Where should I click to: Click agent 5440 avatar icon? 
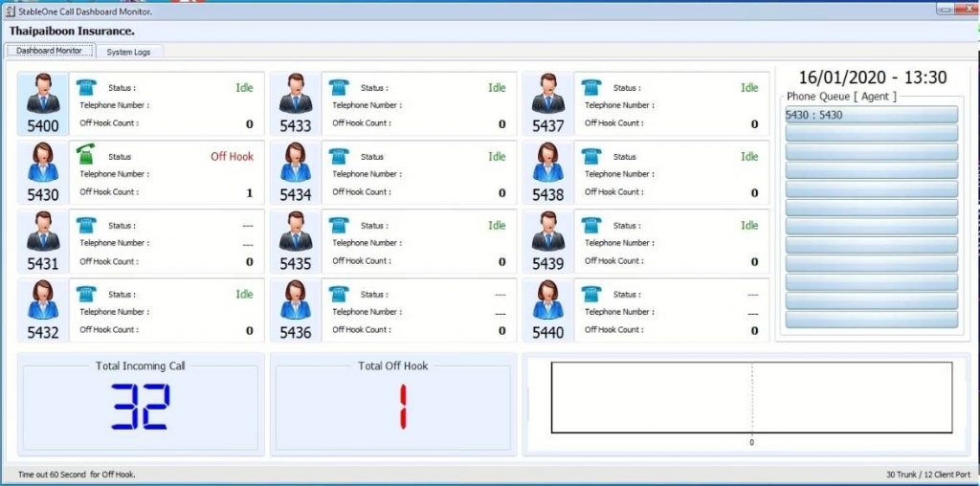tap(548, 301)
